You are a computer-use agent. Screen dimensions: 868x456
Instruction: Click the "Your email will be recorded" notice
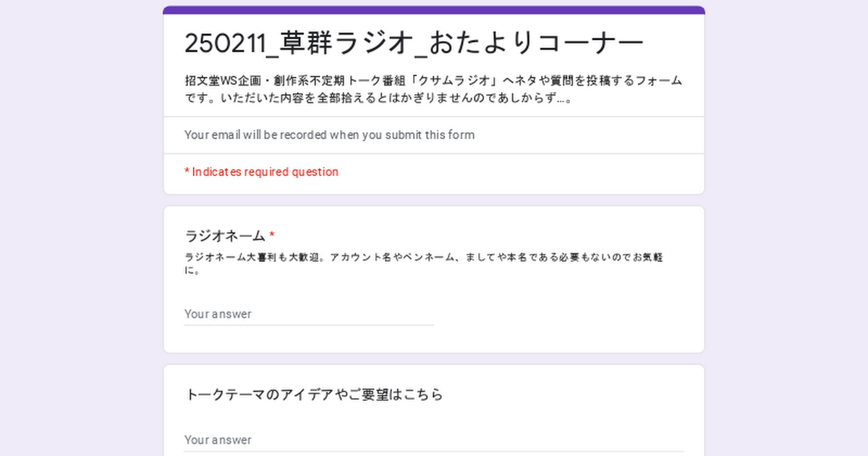(329, 135)
